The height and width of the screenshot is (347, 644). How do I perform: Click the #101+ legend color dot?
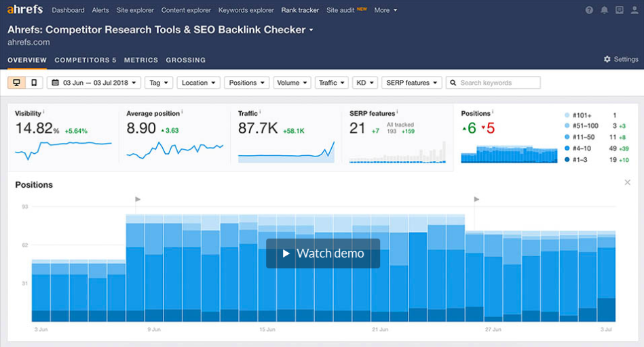(567, 115)
